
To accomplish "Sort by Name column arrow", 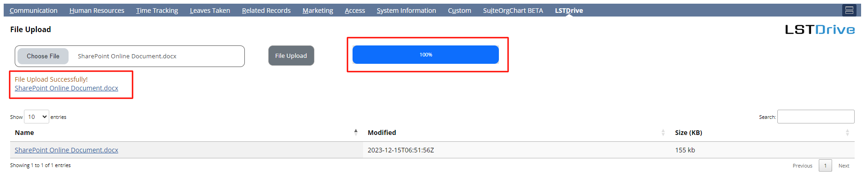I will [x=356, y=132].
